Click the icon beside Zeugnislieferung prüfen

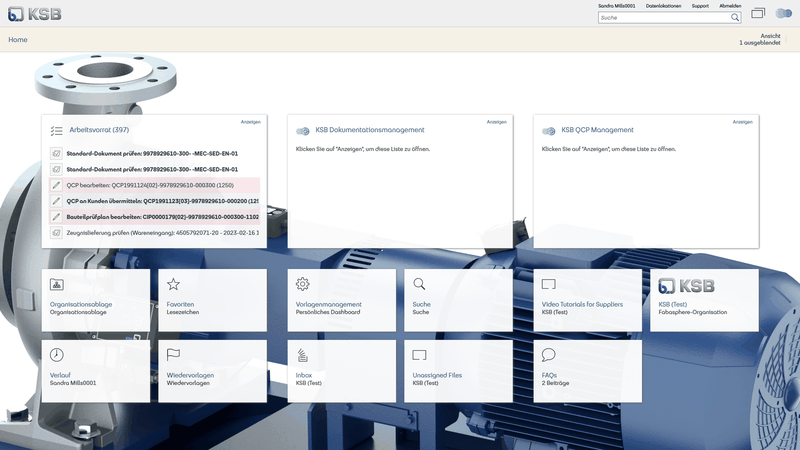point(56,232)
